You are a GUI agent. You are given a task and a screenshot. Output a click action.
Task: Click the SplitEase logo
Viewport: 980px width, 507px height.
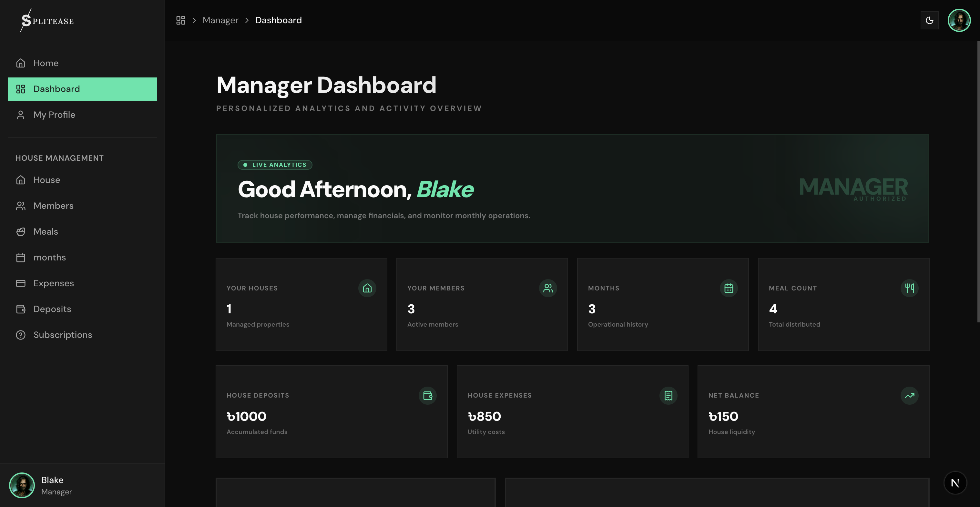click(x=47, y=21)
